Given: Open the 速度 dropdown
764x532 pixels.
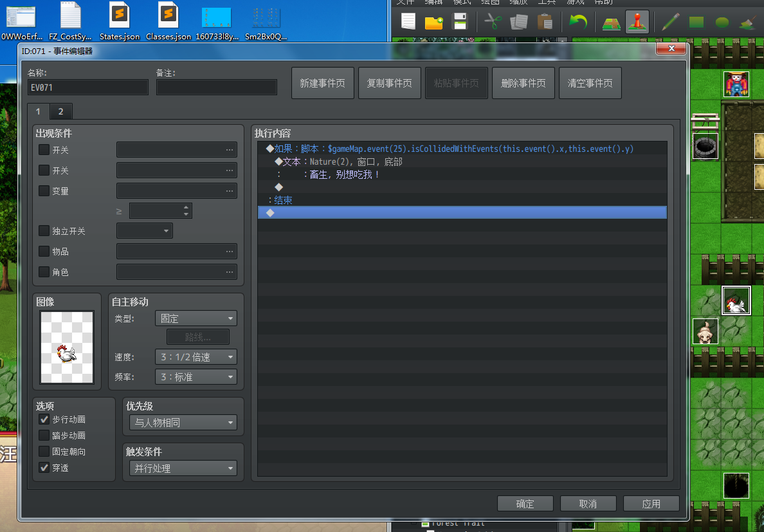Looking at the screenshot, I should tap(196, 356).
